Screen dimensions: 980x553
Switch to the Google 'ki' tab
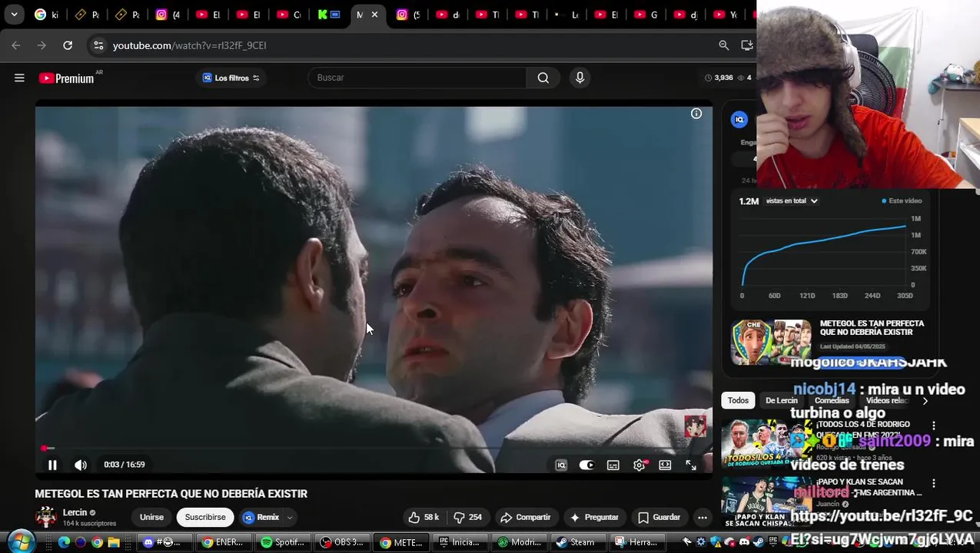click(x=46, y=15)
